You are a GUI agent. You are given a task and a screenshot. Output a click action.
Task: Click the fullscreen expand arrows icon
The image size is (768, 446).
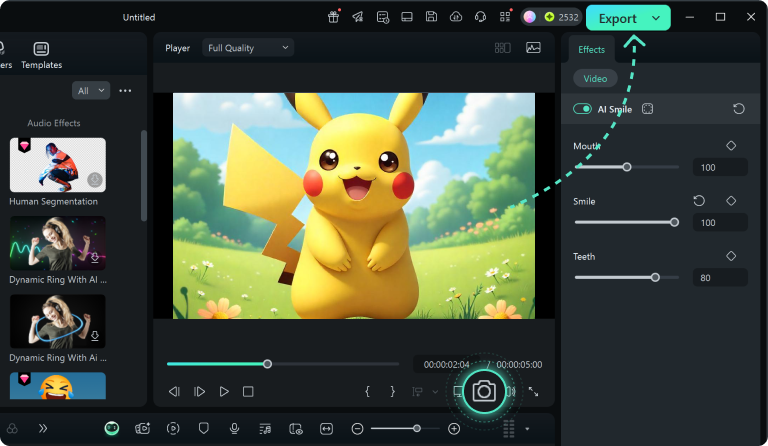pyautogui.click(x=533, y=392)
